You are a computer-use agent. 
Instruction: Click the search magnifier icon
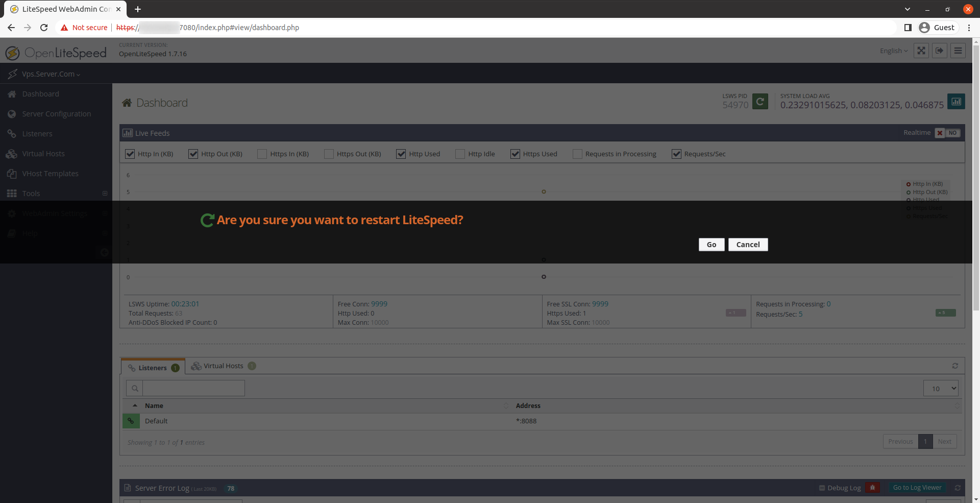click(x=135, y=388)
